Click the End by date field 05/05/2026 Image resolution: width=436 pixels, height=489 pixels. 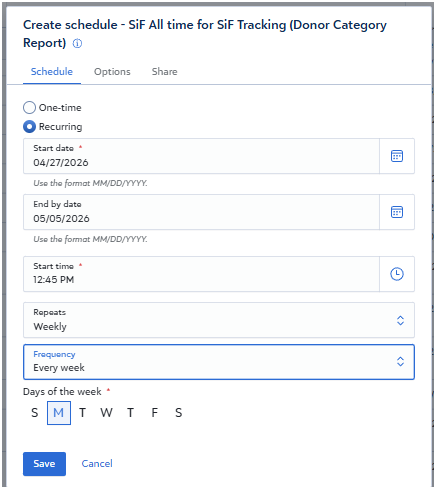[201, 212]
